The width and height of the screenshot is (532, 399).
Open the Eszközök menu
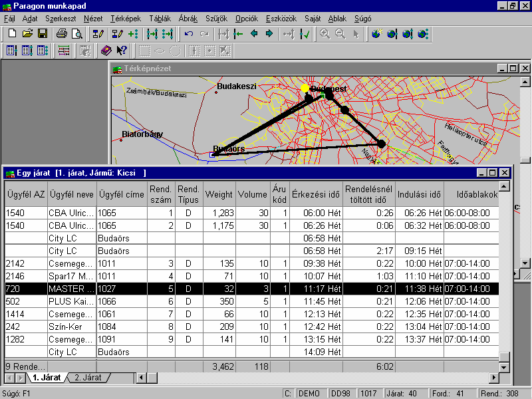click(x=281, y=19)
